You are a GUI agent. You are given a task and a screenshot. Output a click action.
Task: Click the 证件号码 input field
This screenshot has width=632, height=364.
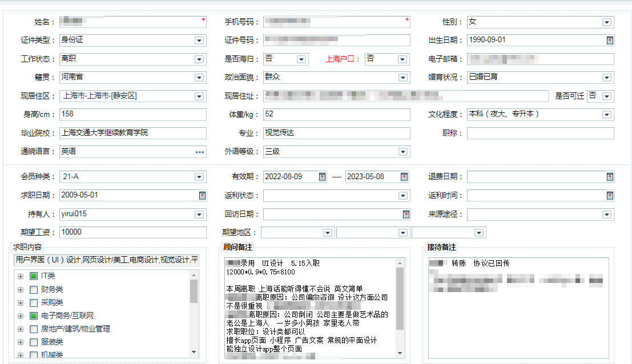337,41
